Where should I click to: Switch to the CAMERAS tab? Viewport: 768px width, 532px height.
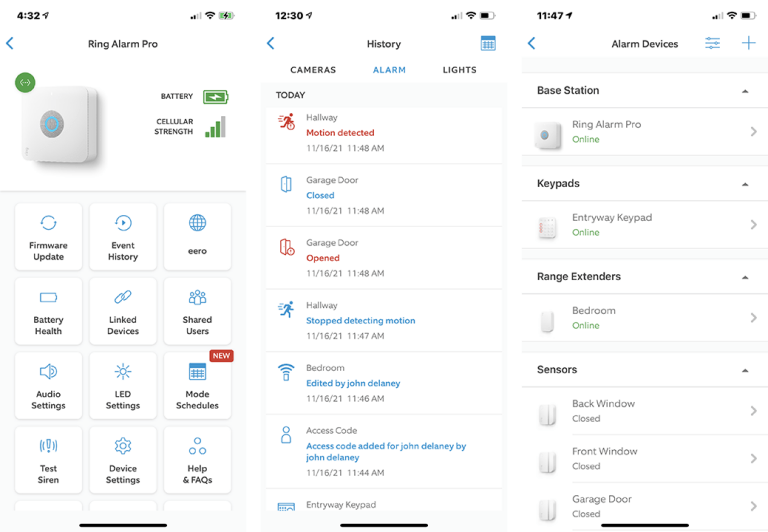[313, 70]
